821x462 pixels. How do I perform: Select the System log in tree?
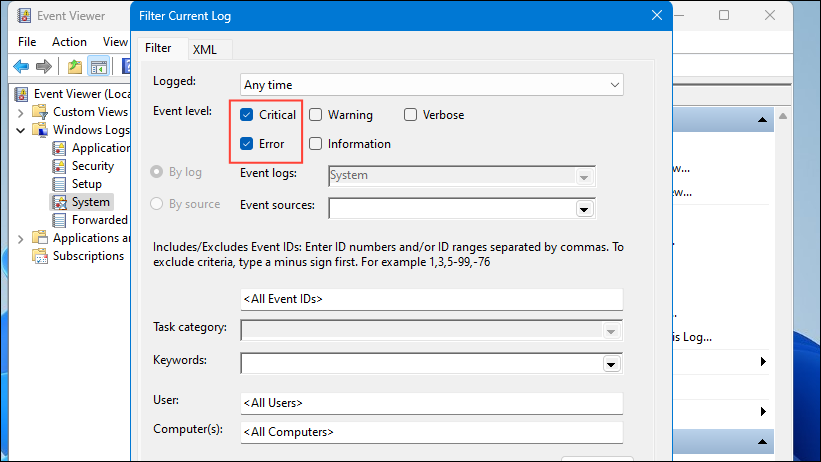(91, 202)
